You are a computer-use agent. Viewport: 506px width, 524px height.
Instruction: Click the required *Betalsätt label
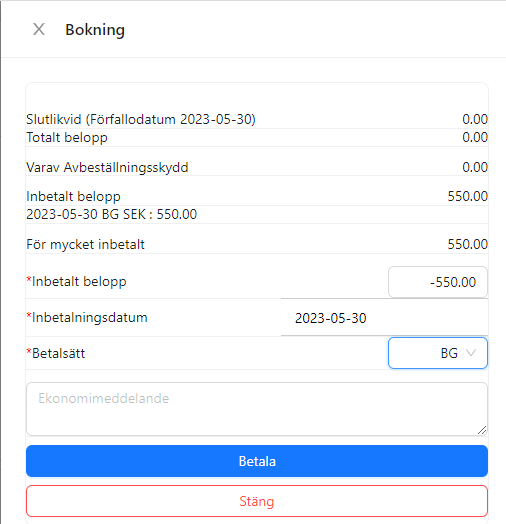pyautogui.click(x=56, y=353)
